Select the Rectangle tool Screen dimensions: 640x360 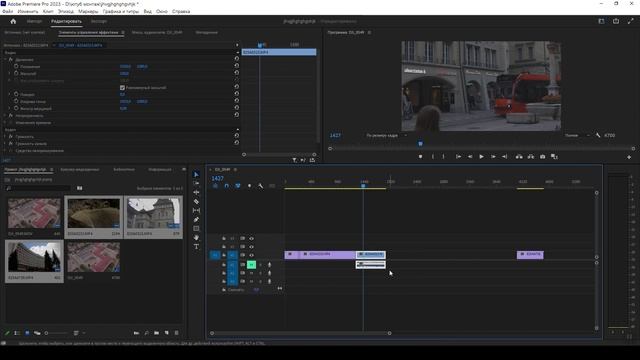(196, 229)
